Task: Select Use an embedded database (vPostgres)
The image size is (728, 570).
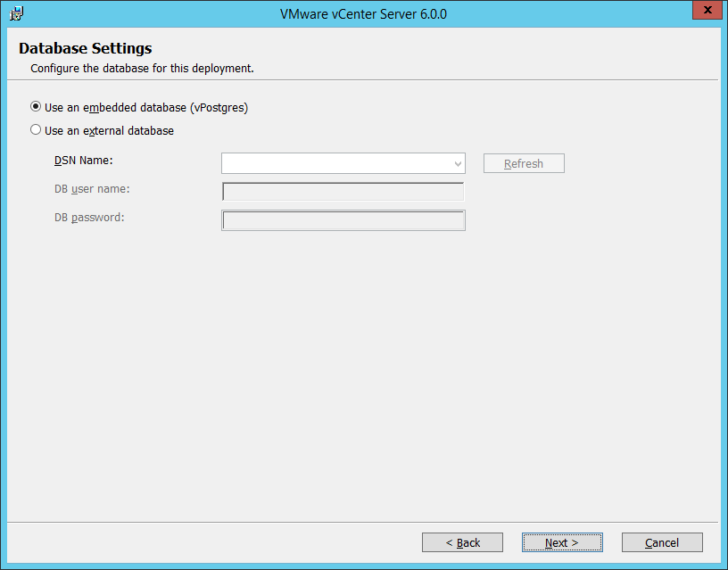Action: pos(139,107)
